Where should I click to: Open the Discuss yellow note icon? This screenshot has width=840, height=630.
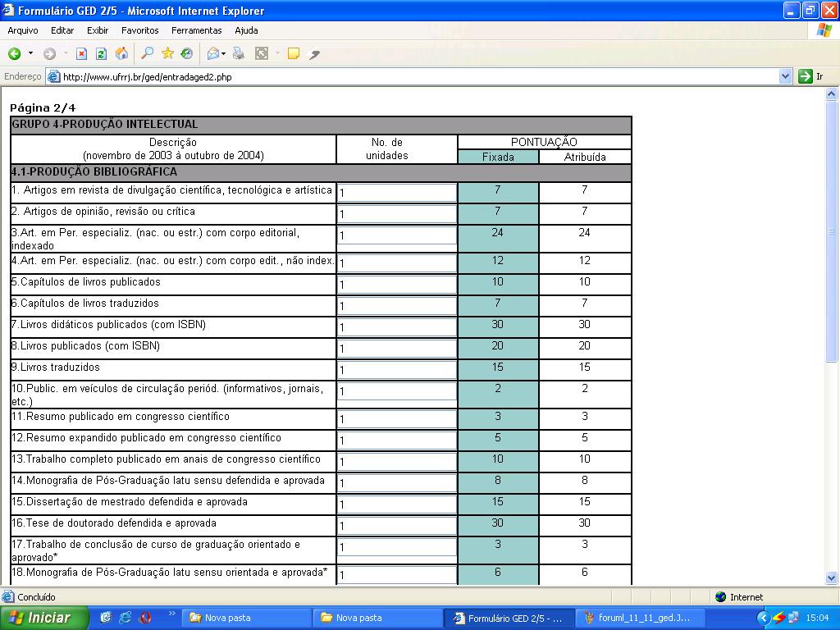[x=293, y=53]
